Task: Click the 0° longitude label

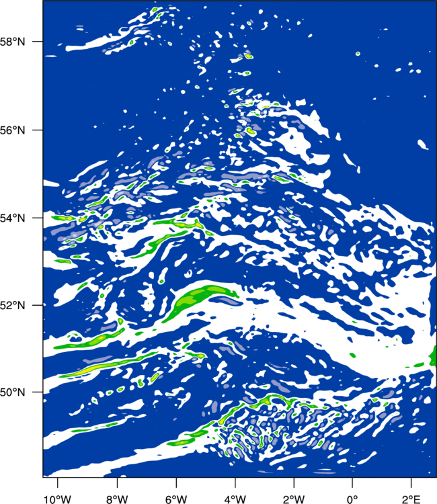Action: click(352, 499)
